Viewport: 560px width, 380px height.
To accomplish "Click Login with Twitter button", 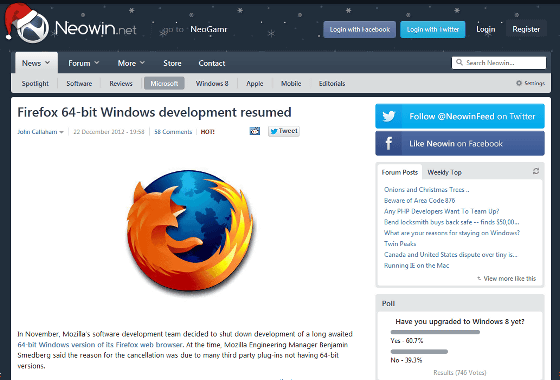I will click(x=433, y=29).
